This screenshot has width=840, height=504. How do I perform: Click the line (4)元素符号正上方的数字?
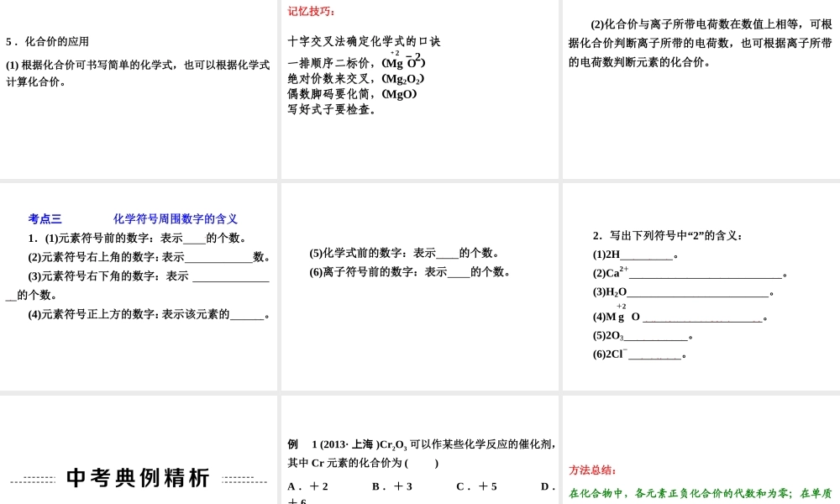[149, 314]
